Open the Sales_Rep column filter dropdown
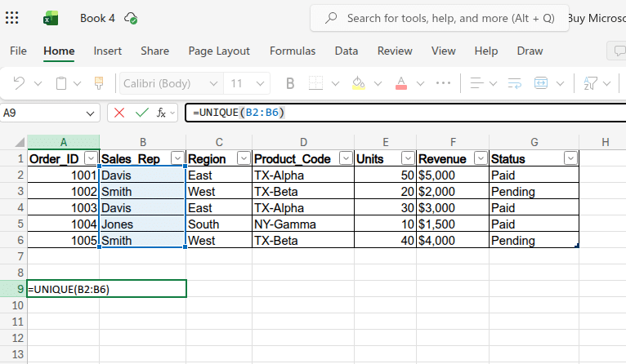 (x=177, y=158)
